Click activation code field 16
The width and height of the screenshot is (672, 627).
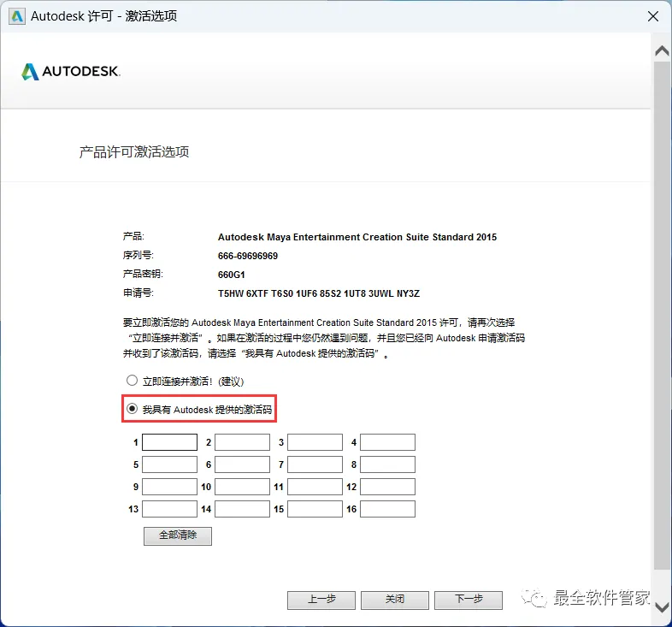[x=387, y=509]
